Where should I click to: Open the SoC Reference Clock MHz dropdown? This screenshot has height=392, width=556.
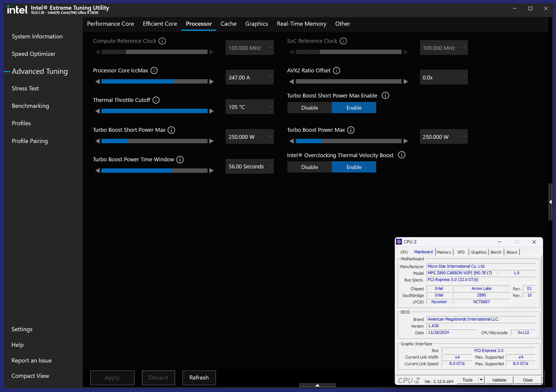444,48
